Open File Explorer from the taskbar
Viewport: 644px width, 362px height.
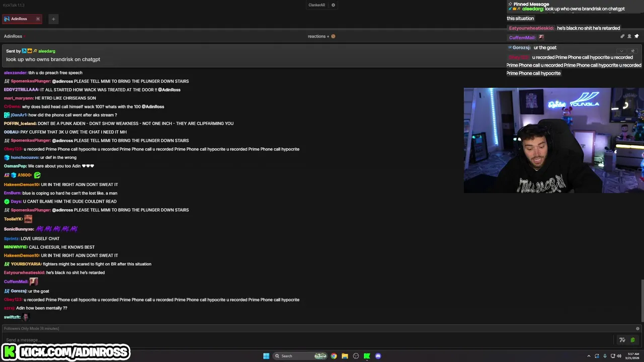(x=345, y=356)
